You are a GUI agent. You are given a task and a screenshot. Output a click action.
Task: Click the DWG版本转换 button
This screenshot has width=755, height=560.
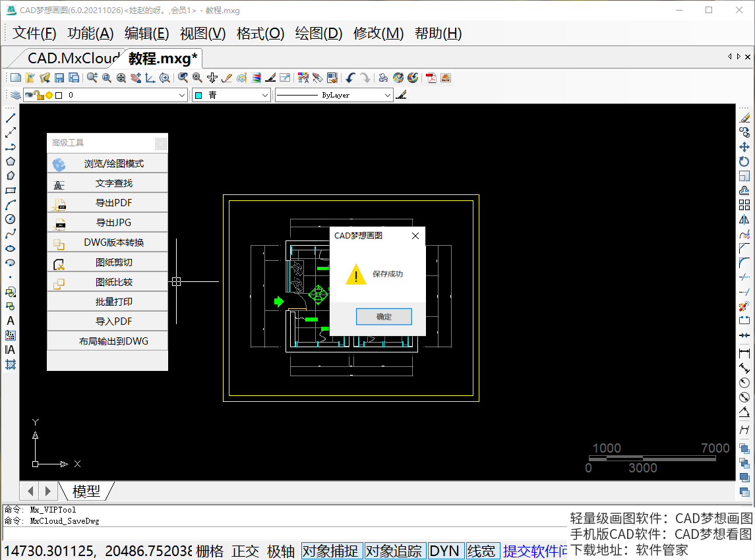pyautogui.click(x=107, y=242)
